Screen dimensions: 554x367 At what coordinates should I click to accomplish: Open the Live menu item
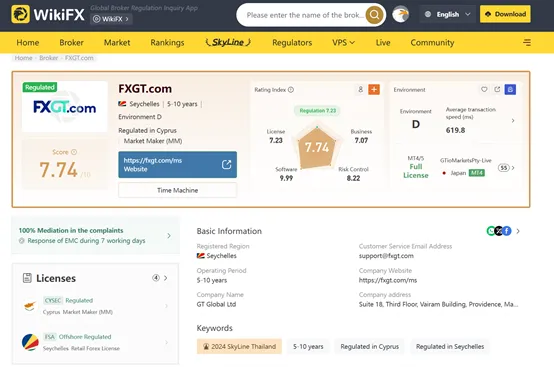coord(383,43)
